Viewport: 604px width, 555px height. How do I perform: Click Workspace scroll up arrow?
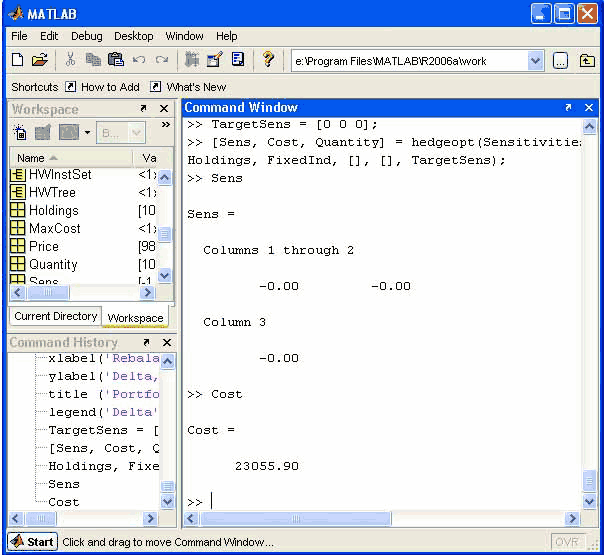coord(164,177)
